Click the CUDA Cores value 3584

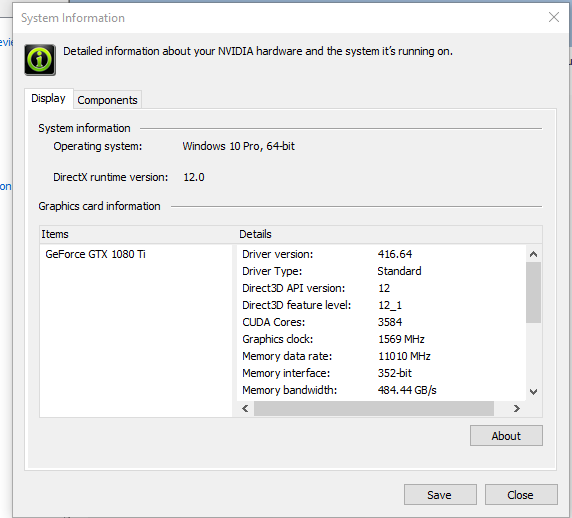point(390,322)
